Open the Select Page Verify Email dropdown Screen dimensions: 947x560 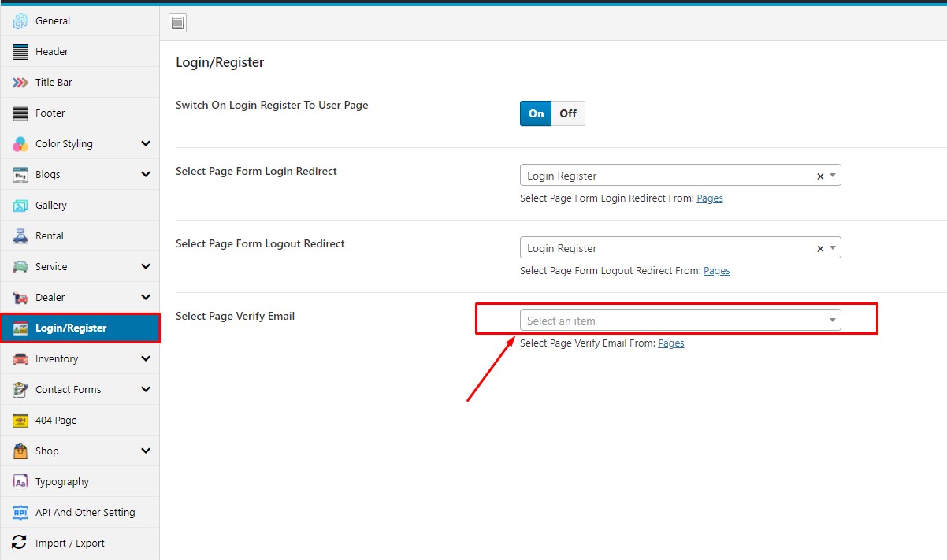pos(680,321)
